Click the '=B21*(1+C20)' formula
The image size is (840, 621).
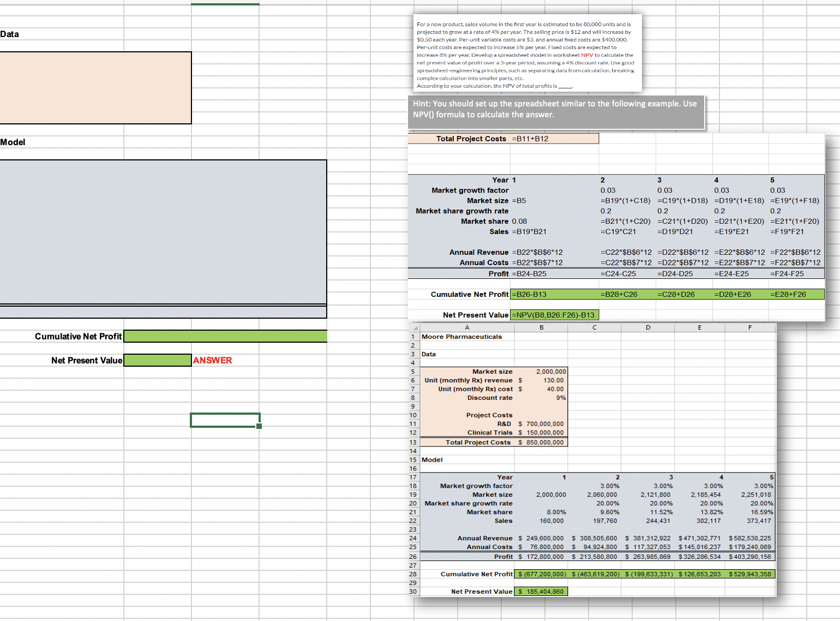coord(626,222)
